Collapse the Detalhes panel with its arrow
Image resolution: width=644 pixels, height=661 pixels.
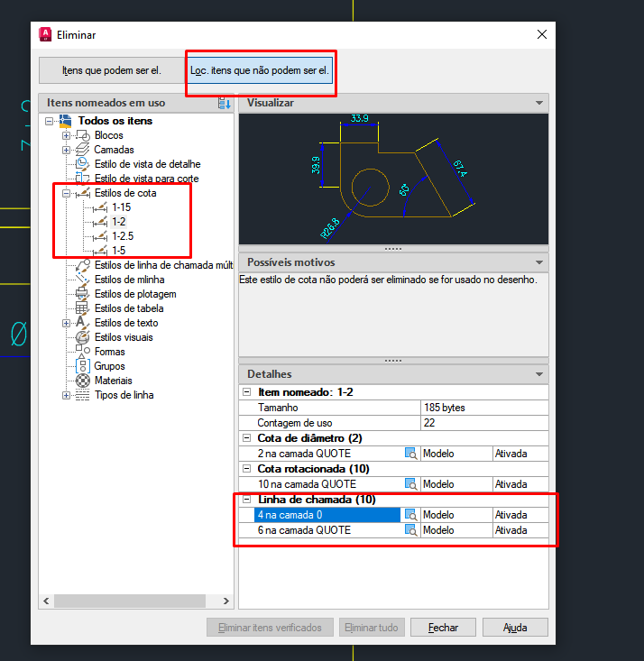point(538,374)
